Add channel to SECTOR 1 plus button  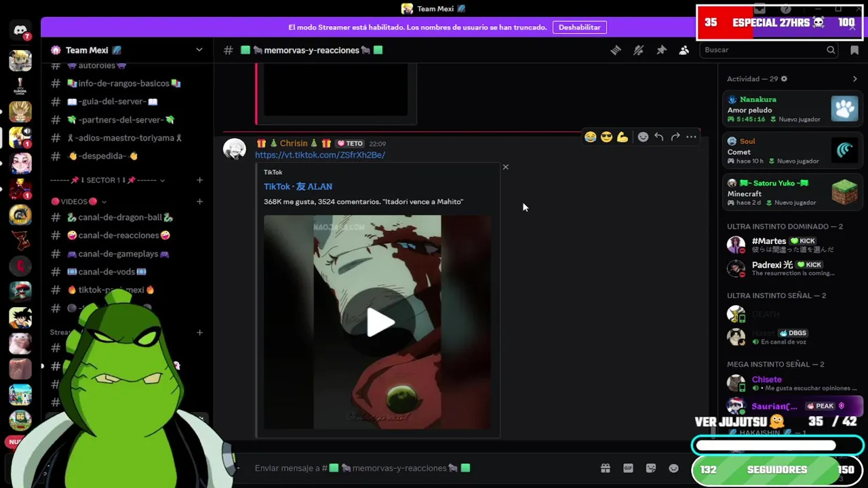click(x=199, y=180)
